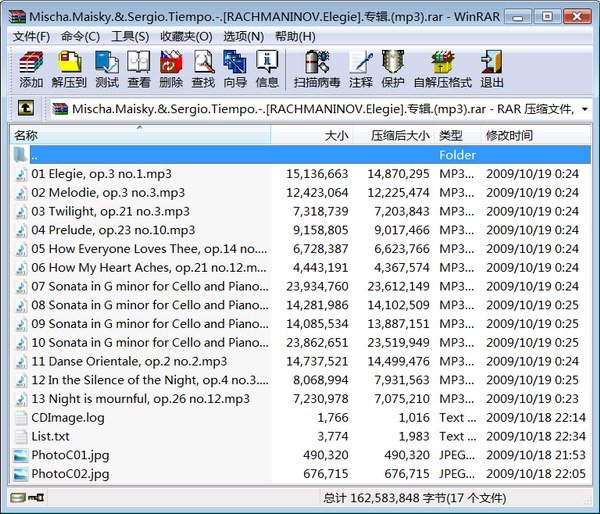Select file 06 How My Heart Aches
This screenshot has width=600, height=514.
pos(149,268)
